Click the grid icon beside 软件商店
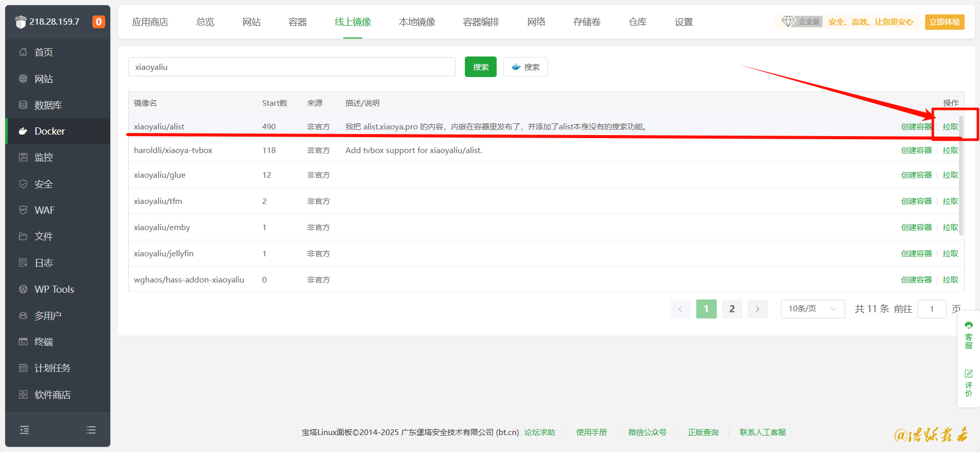This screenshot has height=452, width=980. tap(23, 394)
